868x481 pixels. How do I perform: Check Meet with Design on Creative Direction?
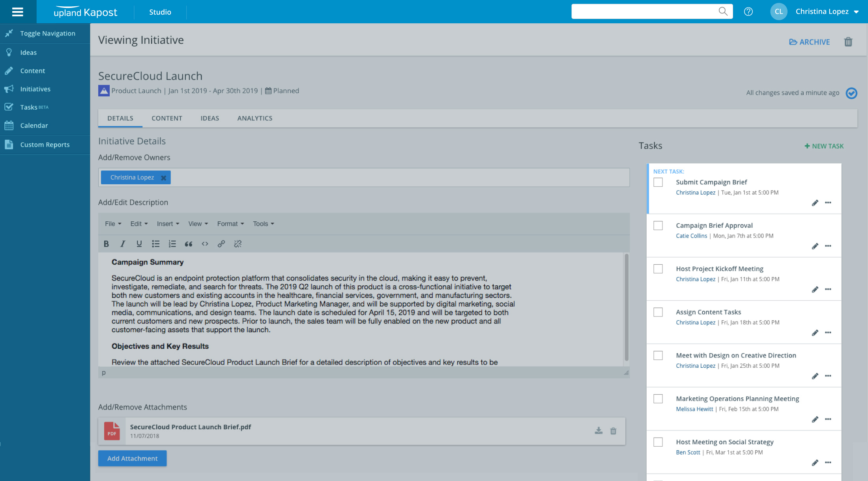pos(658,356)
